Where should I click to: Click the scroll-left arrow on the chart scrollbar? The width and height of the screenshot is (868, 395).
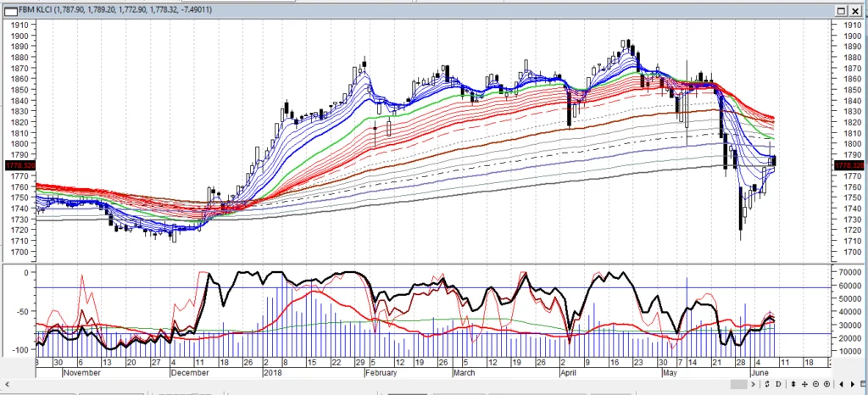click(7, 384)
